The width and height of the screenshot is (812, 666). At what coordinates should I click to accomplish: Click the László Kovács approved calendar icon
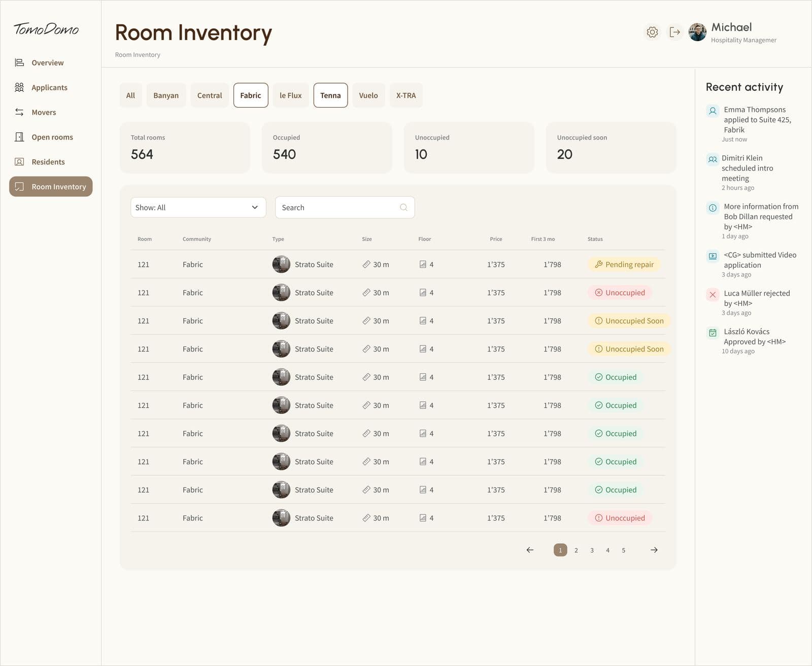coord(713,333)
